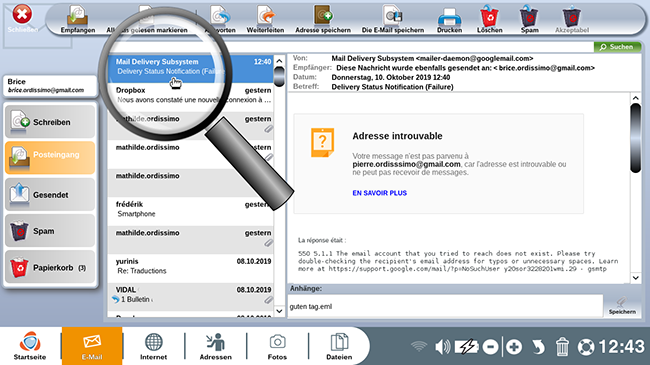Switch to the Adressen tab
The image size is (650, 365).
[216, 346]
